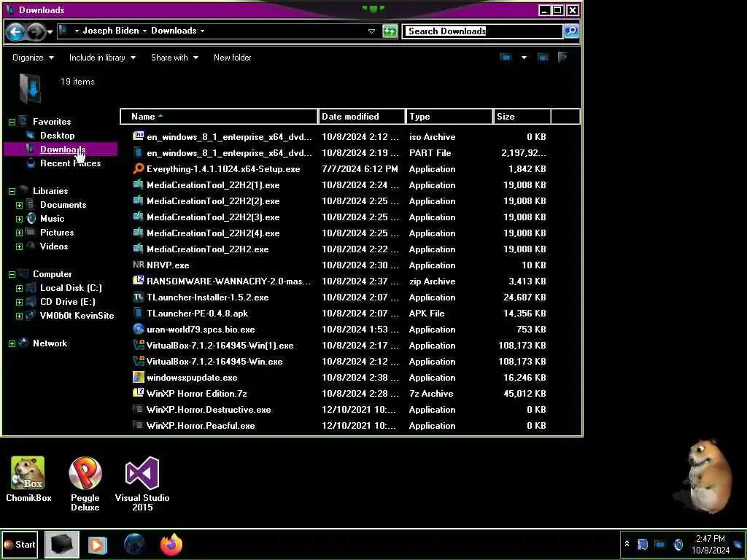
Task: Click the Explorer window taskbar button
Action: (x=61, y=544)
